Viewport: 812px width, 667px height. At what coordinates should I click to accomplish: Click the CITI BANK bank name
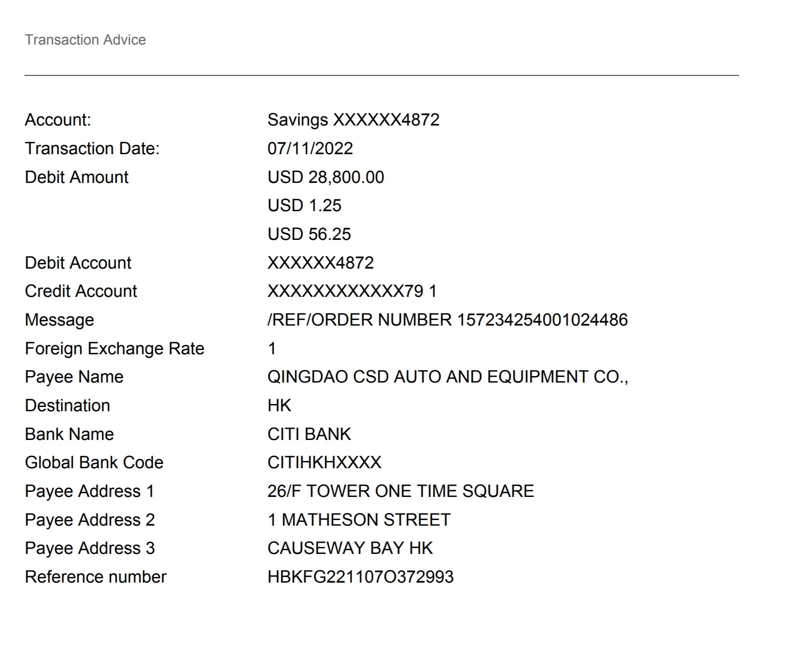309,434
